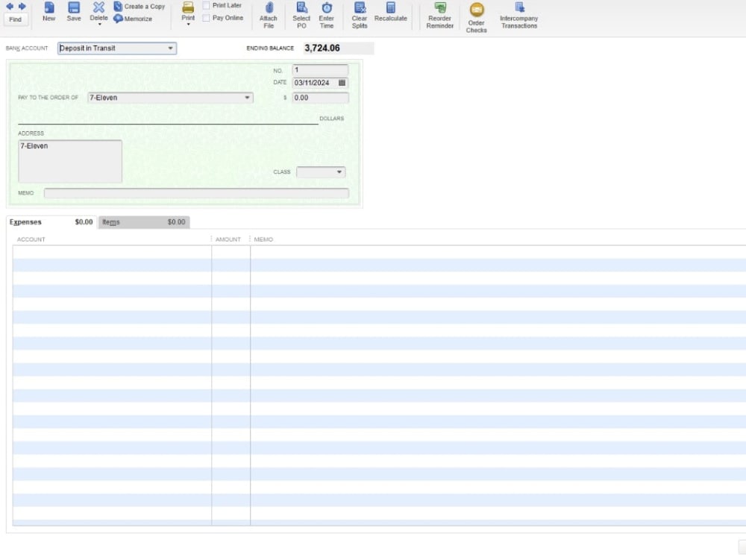Click the dollar amount field
This screenshot has height=560, width=746.
click(x=320, y=98)
